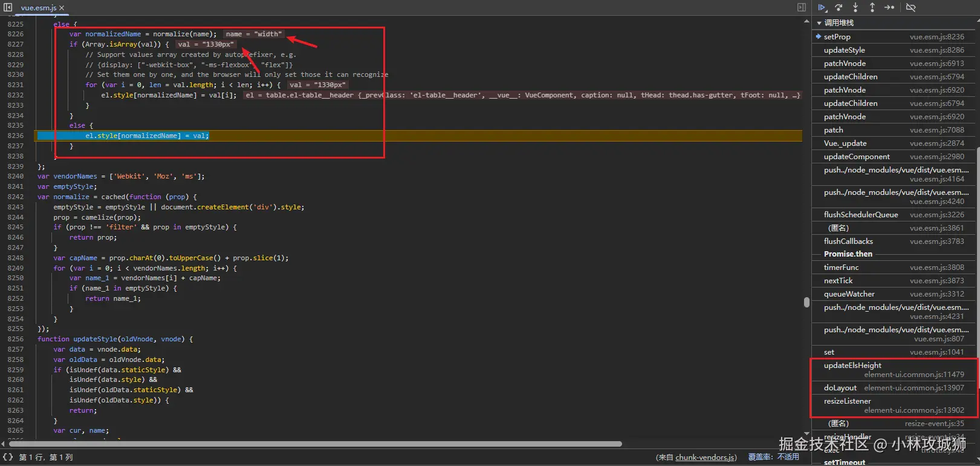Viewport: 980px width, 466px height.
Task: Click the var vendorNames declaration line
Action: click(x=121, y=177)
